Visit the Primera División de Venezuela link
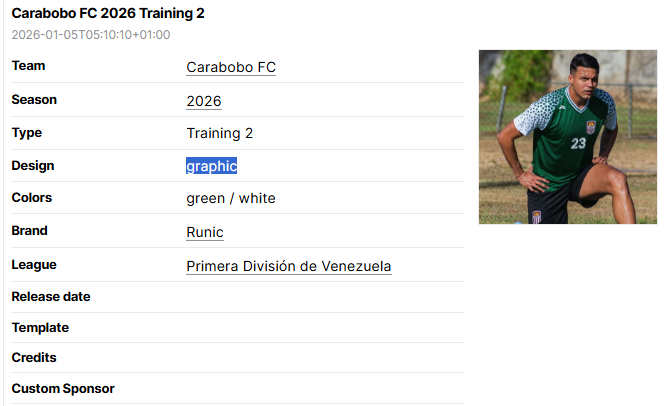Image resolution: width=668 pixels, height=406 pixels. (288, 266)
